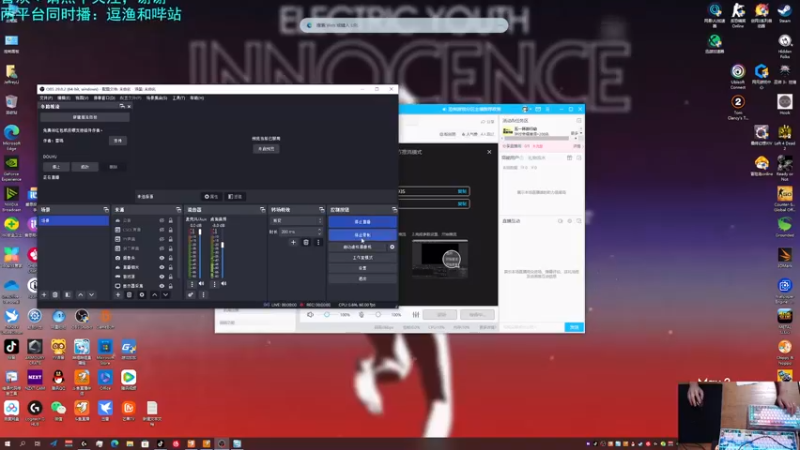Open advanced audio properties in Audio Mixer
800x450 pixels.
coord(190,294)
